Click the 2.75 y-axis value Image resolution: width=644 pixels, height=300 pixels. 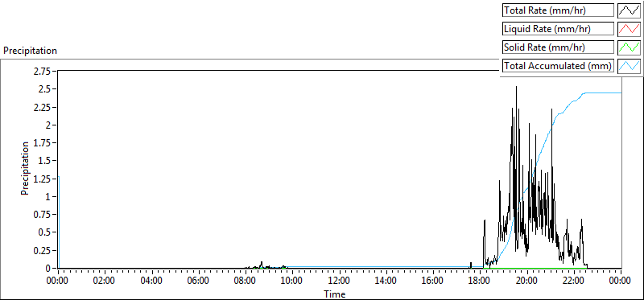(42, 71)
